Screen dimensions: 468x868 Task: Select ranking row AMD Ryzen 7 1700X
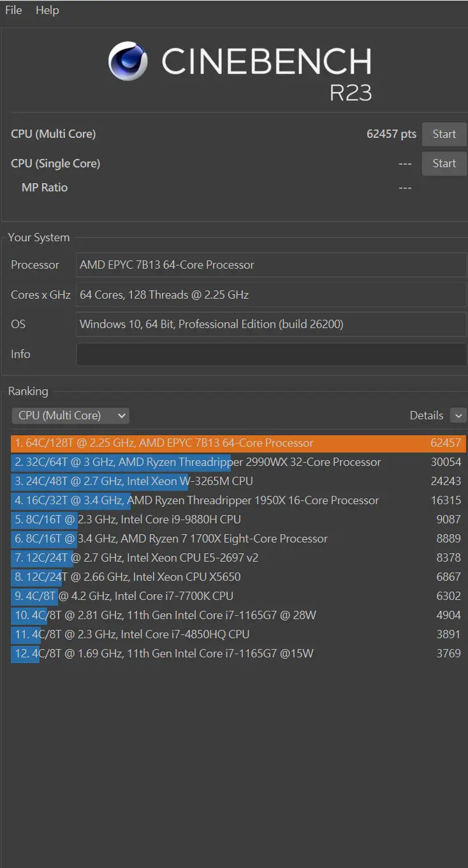click(x=238, y=539)
